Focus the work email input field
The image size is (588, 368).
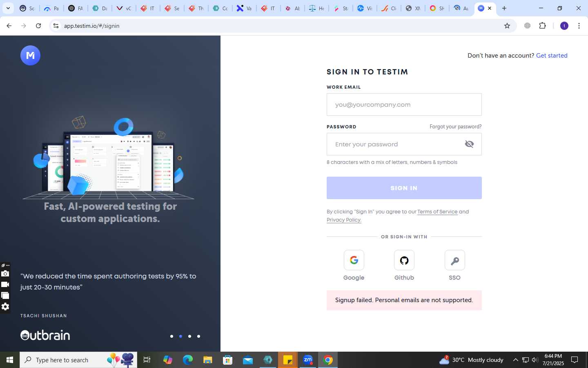404,105
